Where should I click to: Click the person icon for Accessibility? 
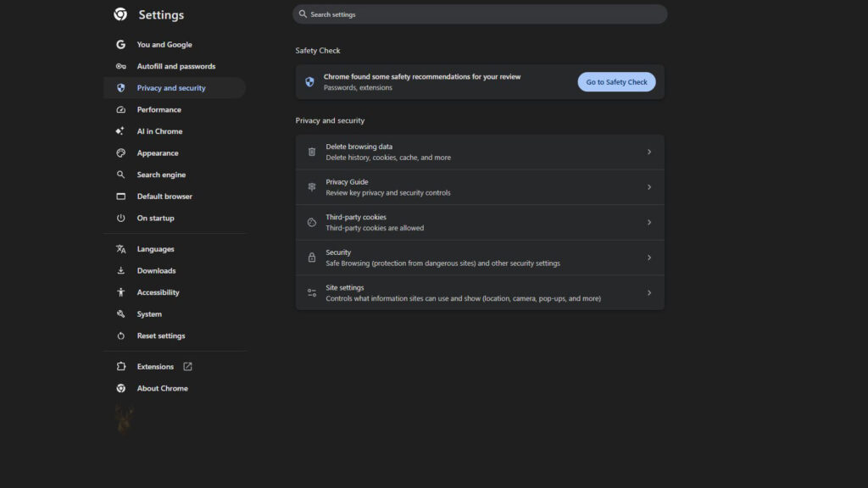click(x=120, y=292)
